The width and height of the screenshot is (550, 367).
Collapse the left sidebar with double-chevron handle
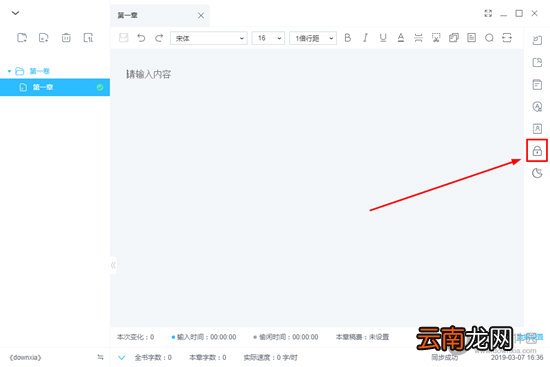(113, 265)
